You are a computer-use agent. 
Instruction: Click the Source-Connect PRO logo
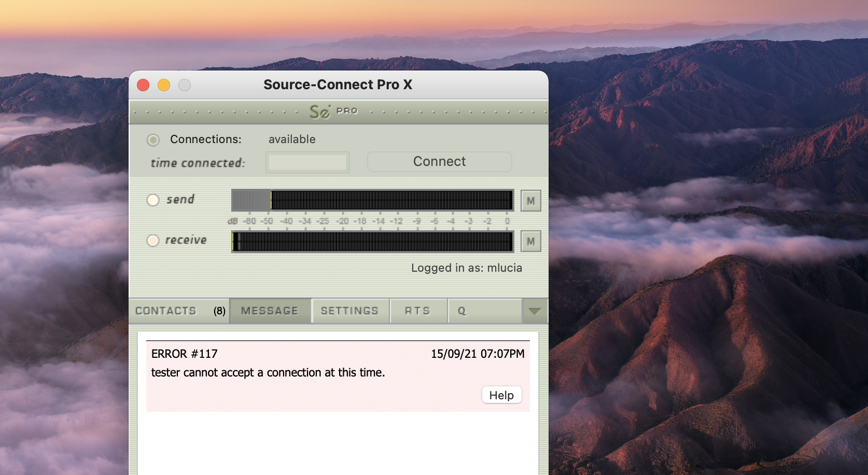click(333, 111)
